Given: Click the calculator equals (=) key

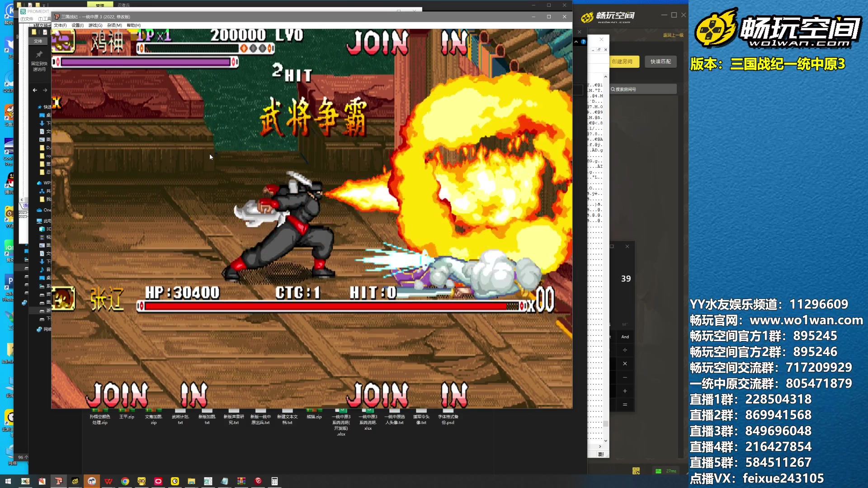Looking at the screenshot, I should [625, 404].
